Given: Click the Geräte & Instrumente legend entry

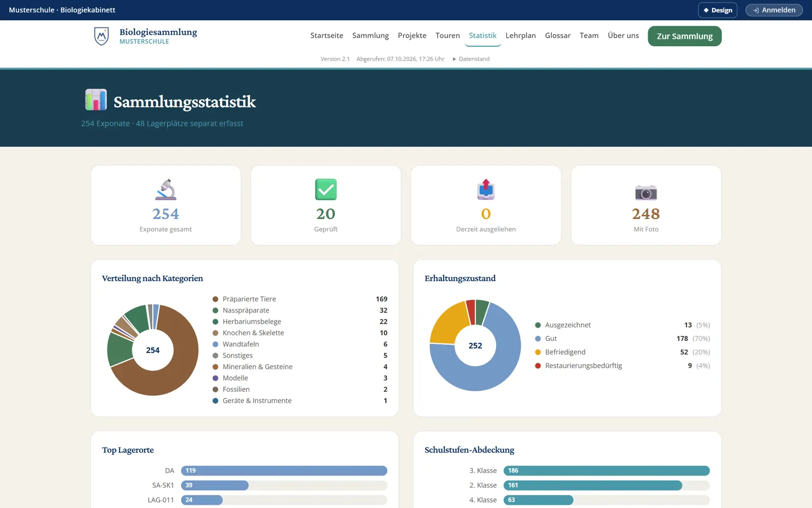Looking at the screenshot, I should pos(300,401).
